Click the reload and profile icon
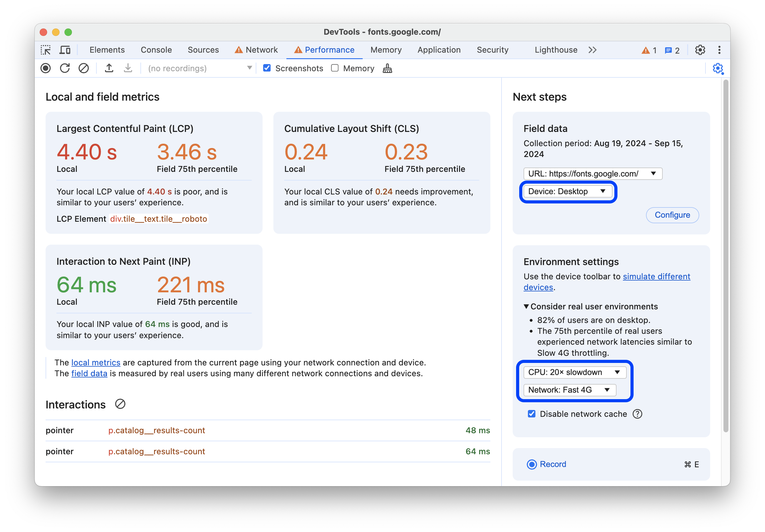 pyautogui.click(x=64, y=68)
